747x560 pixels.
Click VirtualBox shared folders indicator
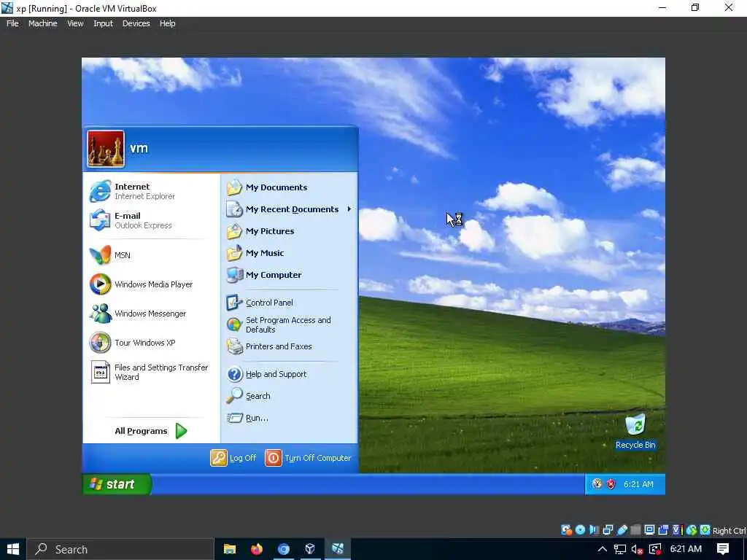[635, 530]
